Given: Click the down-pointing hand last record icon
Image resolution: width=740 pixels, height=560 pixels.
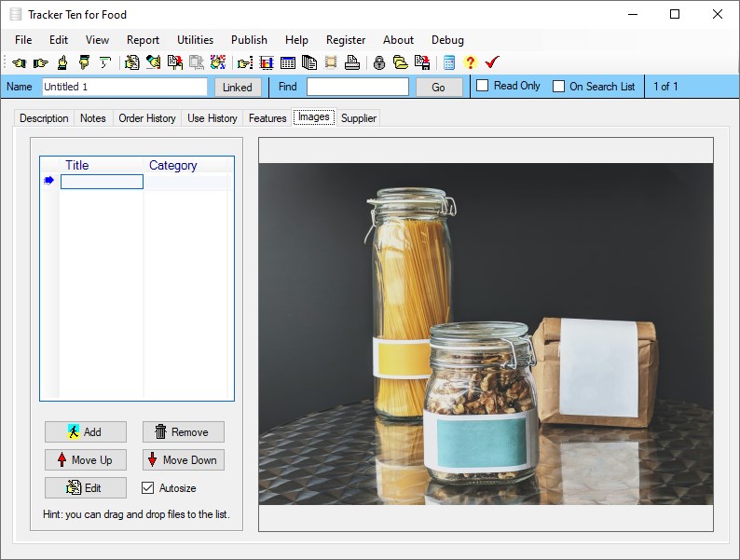Looking at the screenshot, I should tap(84, 62).
